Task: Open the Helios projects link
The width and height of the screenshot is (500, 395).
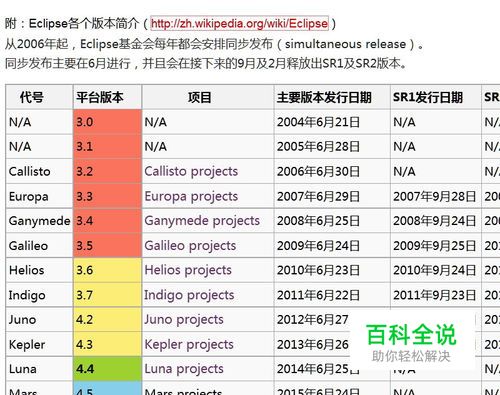Action: (x=188, y=270)
